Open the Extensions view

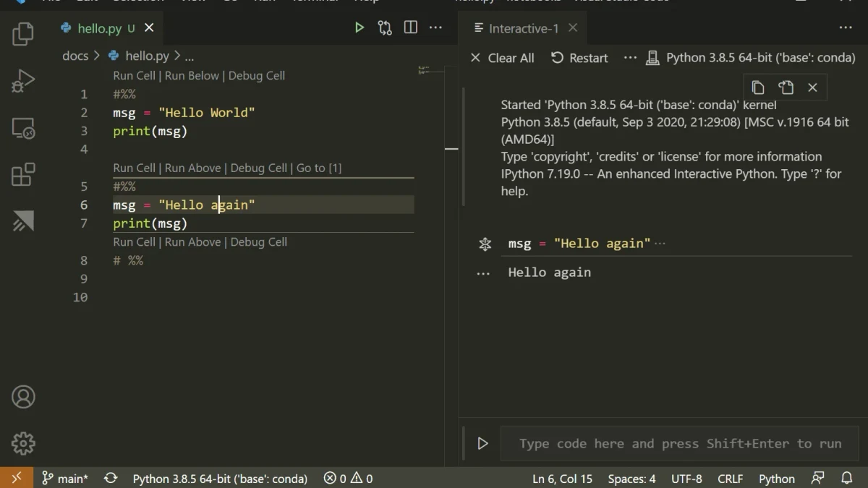coord(23,175)
